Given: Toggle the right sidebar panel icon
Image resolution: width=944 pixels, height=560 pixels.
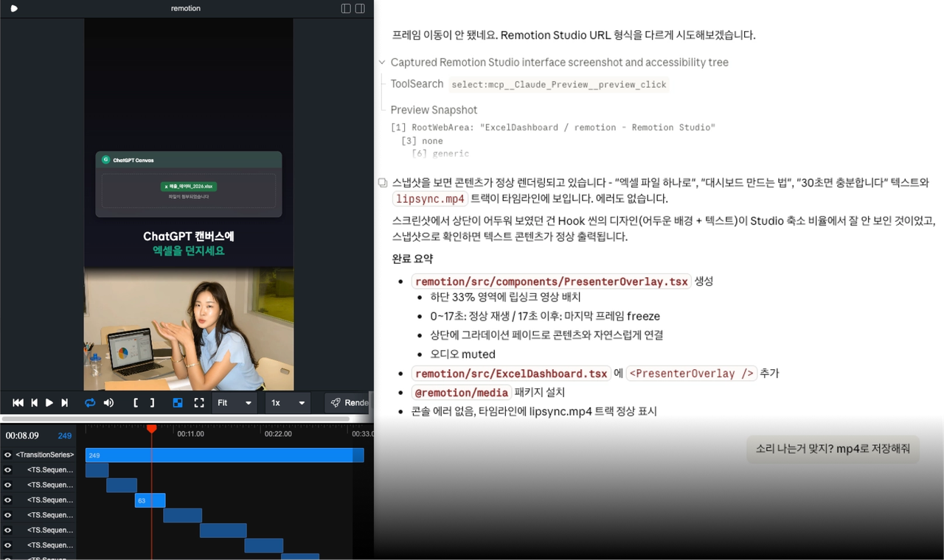Looking at the screenshot, I should [360, 9].
